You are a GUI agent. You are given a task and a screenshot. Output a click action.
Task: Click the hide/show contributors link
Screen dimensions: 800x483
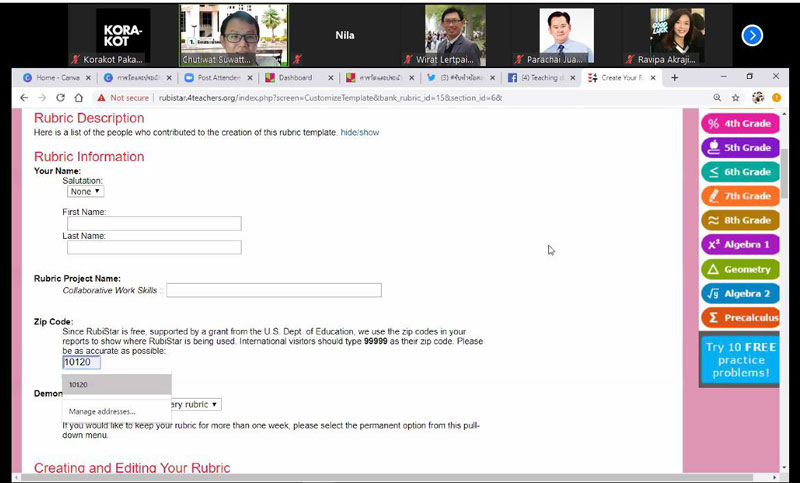click(x=359, y=132)
